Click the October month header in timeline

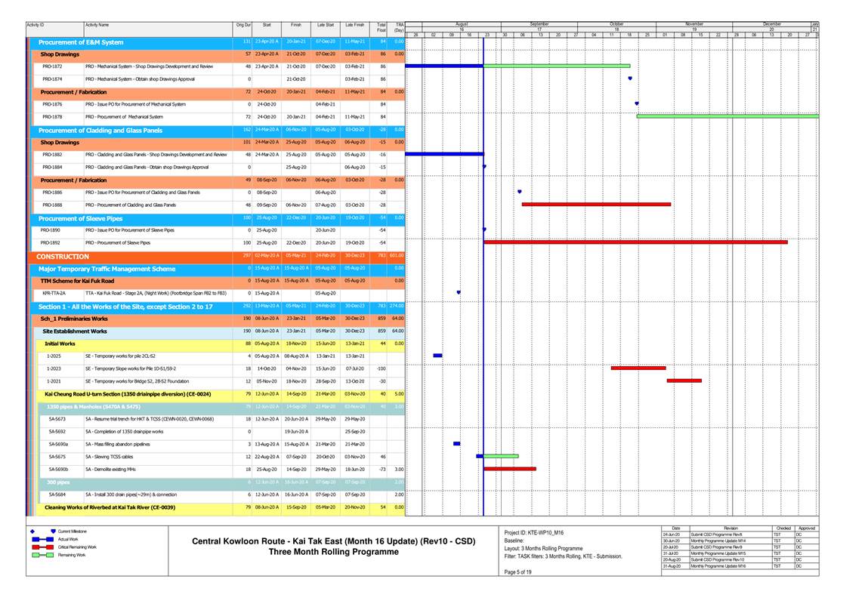[616, 24]
